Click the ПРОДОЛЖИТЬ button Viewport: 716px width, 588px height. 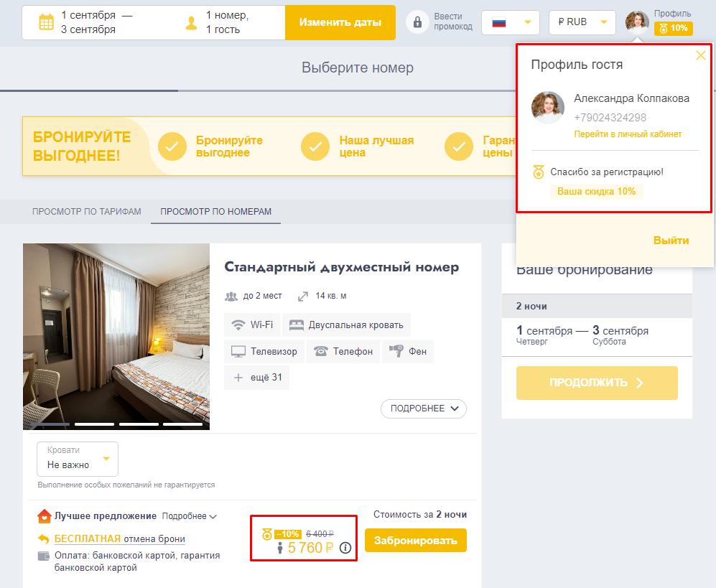597,383
